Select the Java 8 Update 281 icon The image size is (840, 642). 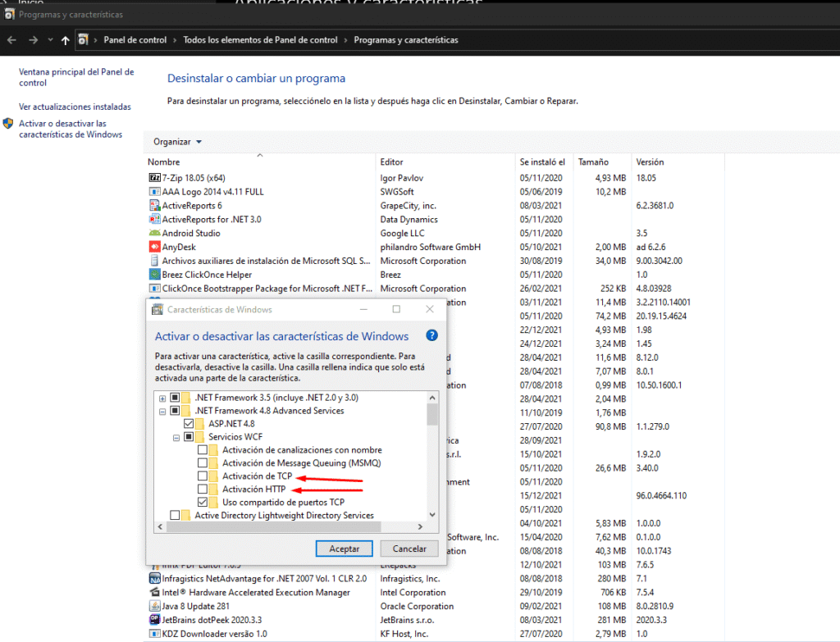click(154, 606)
